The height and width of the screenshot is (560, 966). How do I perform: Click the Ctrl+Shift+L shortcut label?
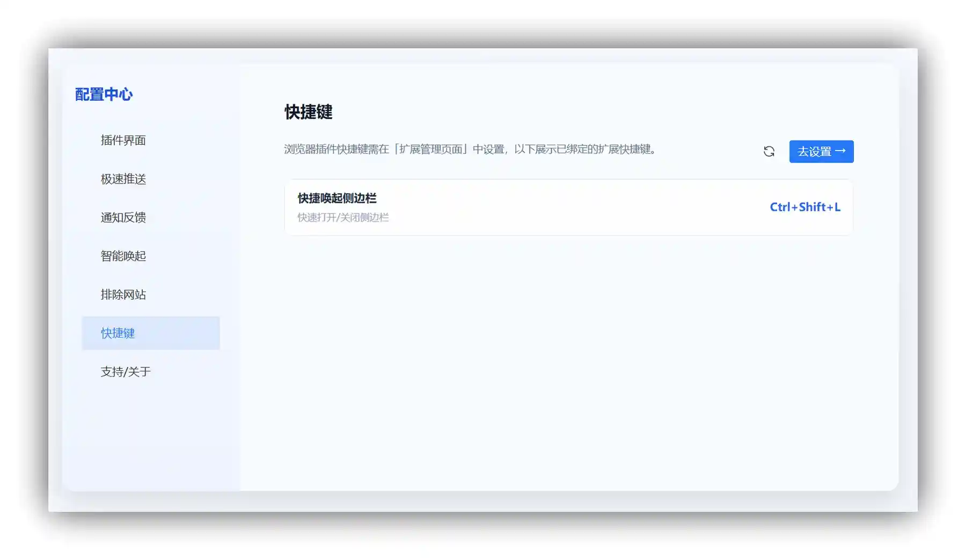804,207
